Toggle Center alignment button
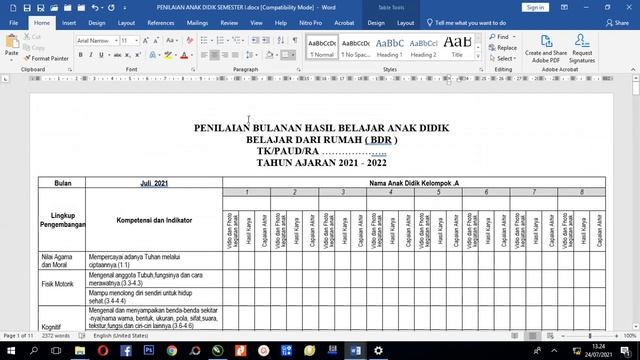 coord(214,55)
